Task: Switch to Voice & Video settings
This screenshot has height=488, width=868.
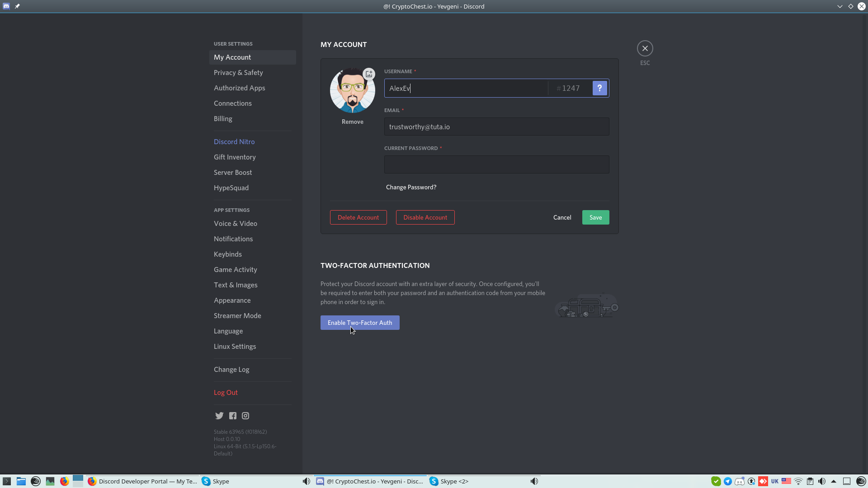Action: pos(236,224)
